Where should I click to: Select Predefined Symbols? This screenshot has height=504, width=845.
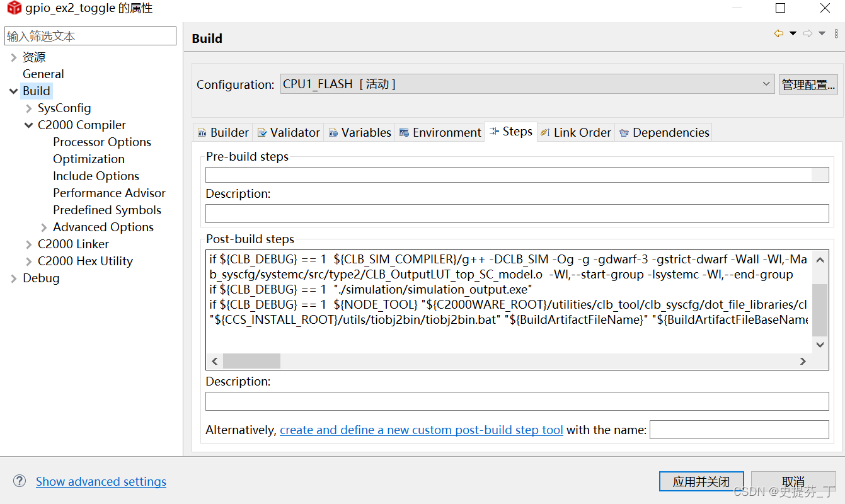107,210
